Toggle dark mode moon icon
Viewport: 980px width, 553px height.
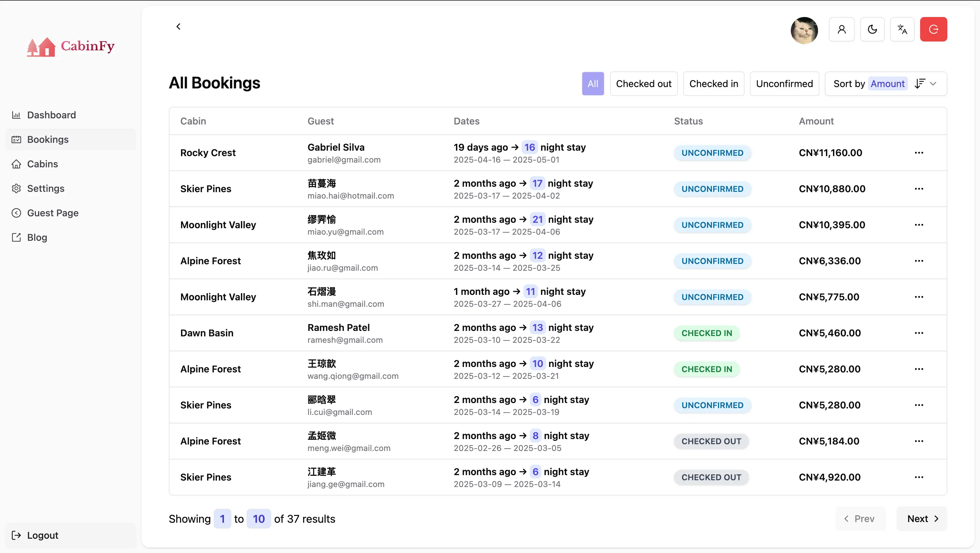872,29
